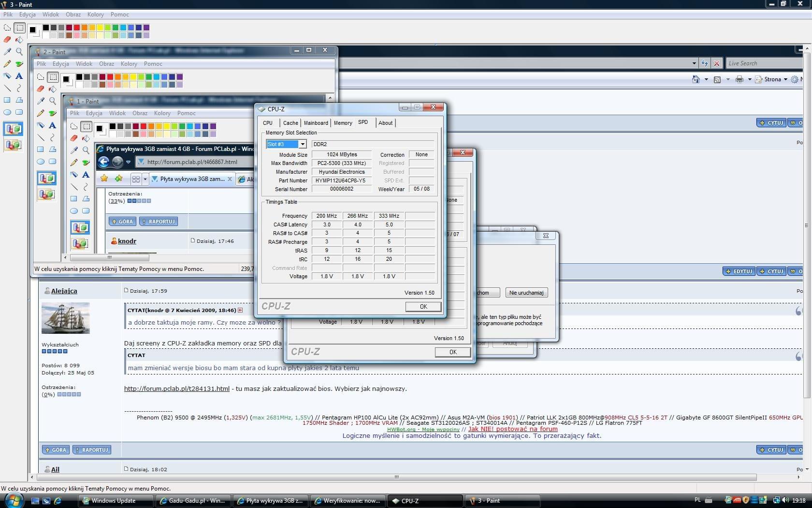Select the Pencil tool in 3 - Paint
The width and height of the screenshot is (812, 508).
coord(7,63)
